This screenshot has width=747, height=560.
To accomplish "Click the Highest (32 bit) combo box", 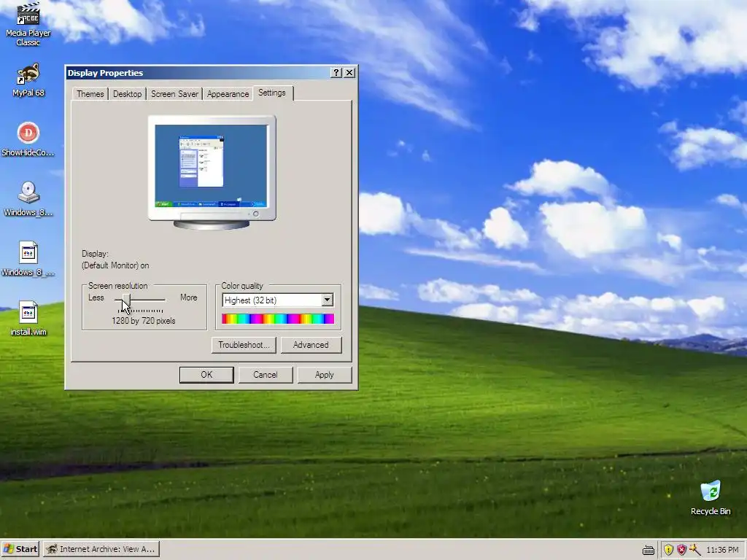I will click(x=278, y=300).
